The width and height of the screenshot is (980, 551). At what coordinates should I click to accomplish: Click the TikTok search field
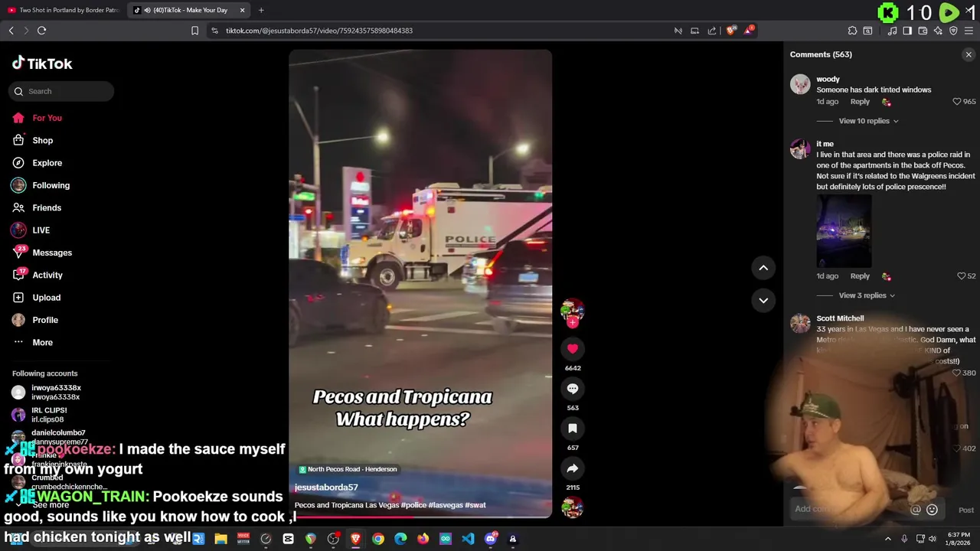tap(61, 91)
